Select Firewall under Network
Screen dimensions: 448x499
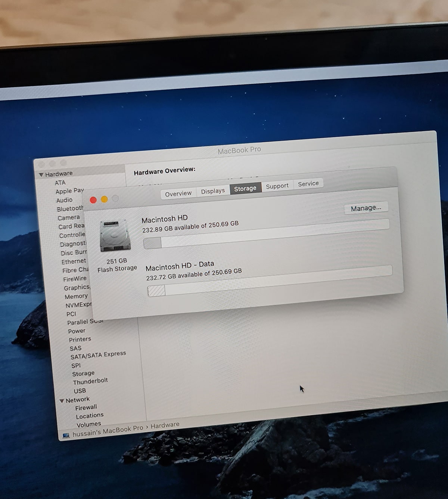(x=86, y=407)
